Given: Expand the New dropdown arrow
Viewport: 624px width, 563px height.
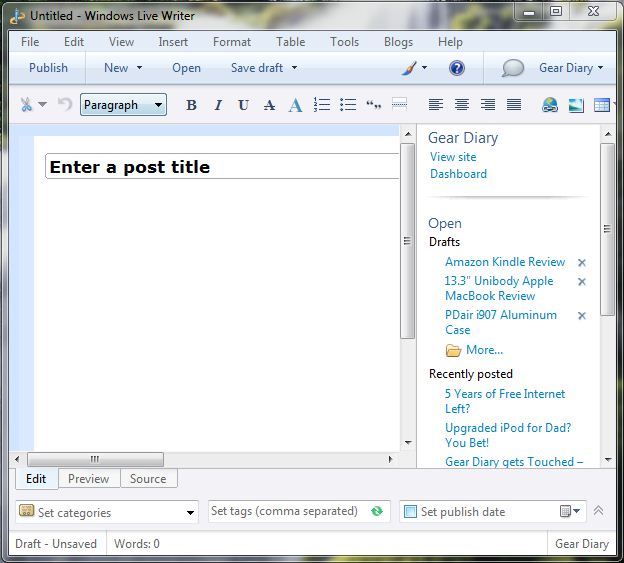Looking at the screenshot, I should coord(139,68).
